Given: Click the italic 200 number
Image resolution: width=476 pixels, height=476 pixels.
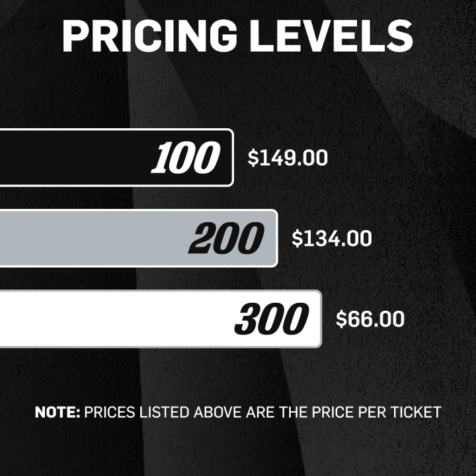Looking at the screenshot, I should point(226,238).
